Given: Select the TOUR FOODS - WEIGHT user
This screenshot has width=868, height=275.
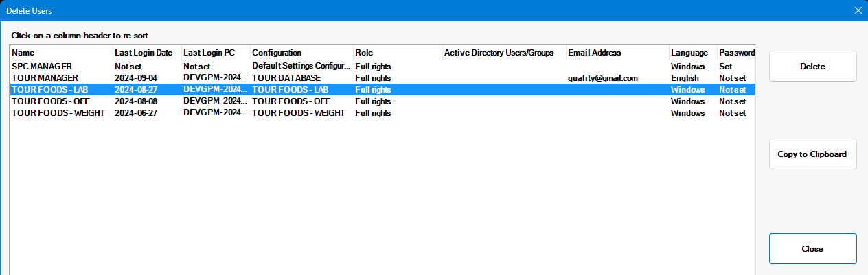Looking at the screenshot, I should [58, 113].
